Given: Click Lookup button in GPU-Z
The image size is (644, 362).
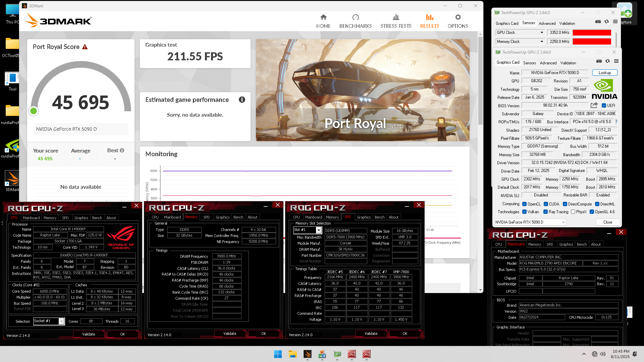Looking at the screenshot, I should tap(605, 72).
